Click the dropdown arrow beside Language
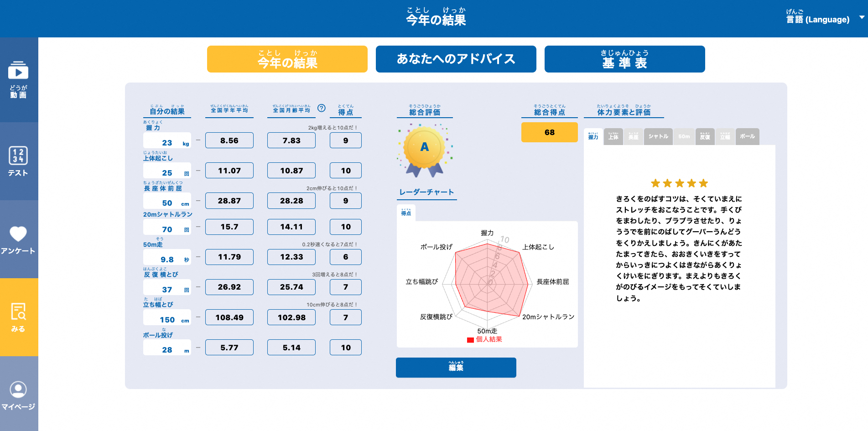Screen dimensions: 868x431 click(862, 17)
